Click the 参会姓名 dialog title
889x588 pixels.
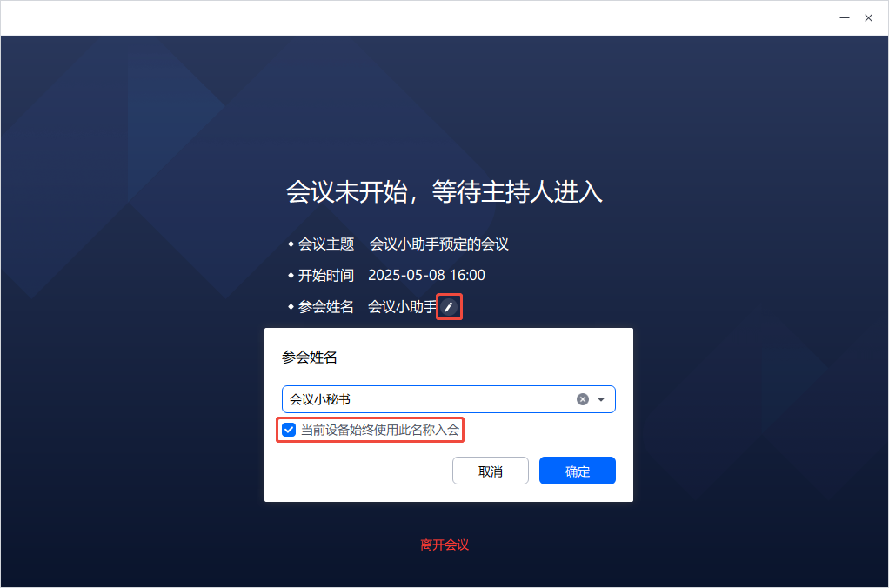tap(310, 357)
